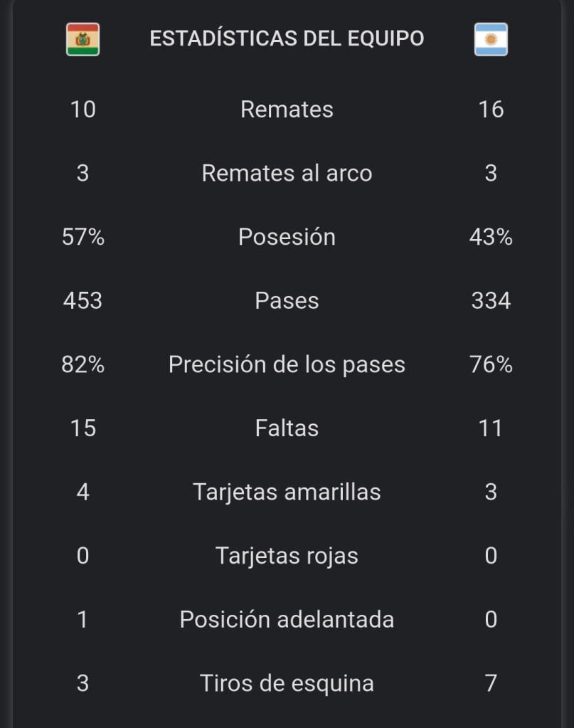Image resolution: width=574 pixels, height=728 pixels.
Task: Tap the Tiros de esquina label
Action: 287,683
